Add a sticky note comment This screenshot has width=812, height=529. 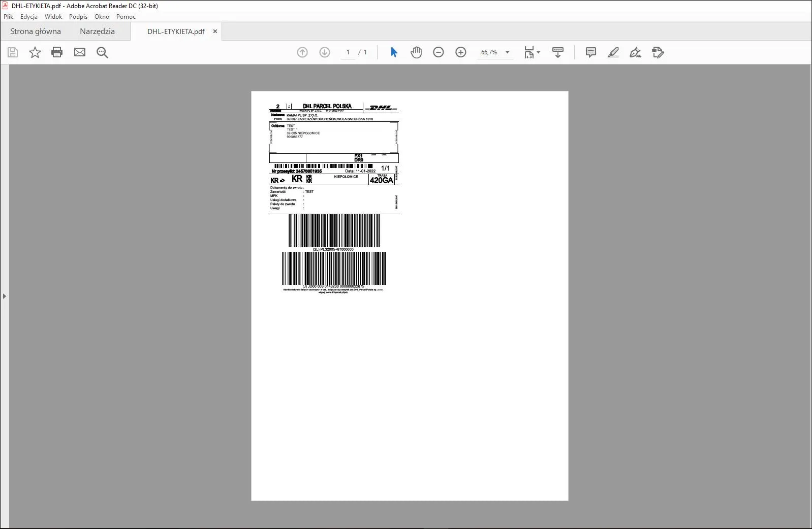coord(591,52)
